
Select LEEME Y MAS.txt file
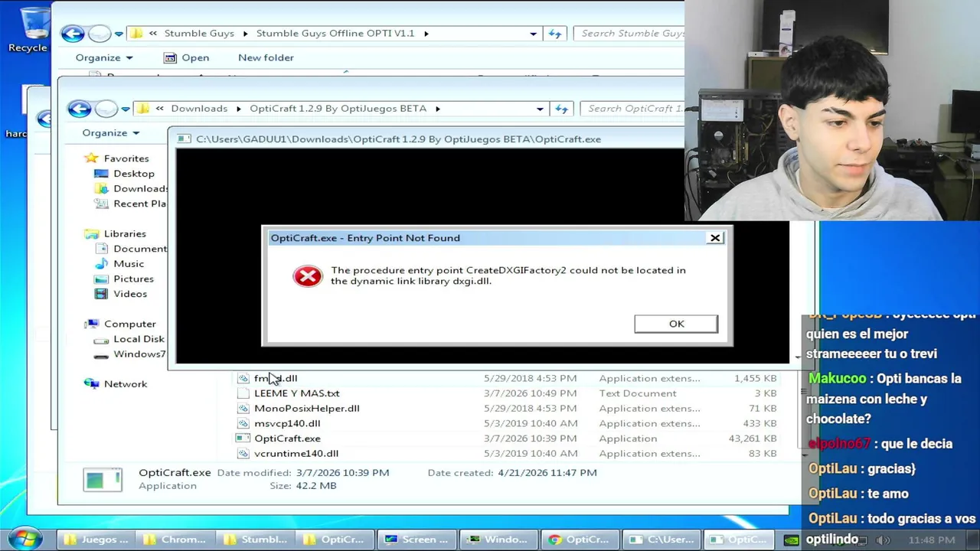click(x=296, y=393)
